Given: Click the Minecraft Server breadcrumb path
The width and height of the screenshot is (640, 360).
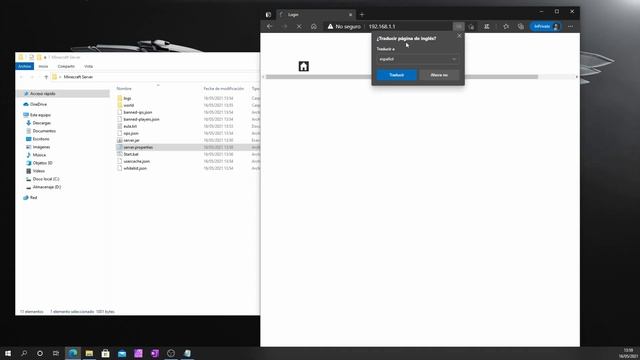Looking at the screenshot, I should (78, 77).
